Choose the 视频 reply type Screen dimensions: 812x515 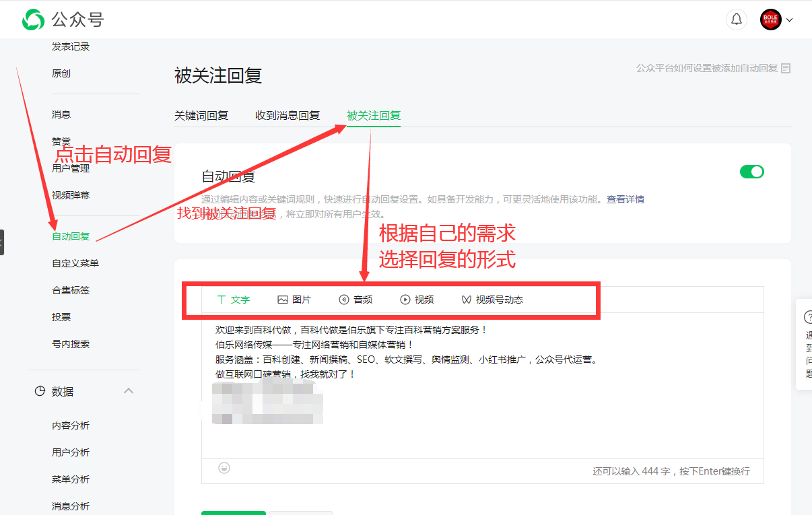(417, 300)
